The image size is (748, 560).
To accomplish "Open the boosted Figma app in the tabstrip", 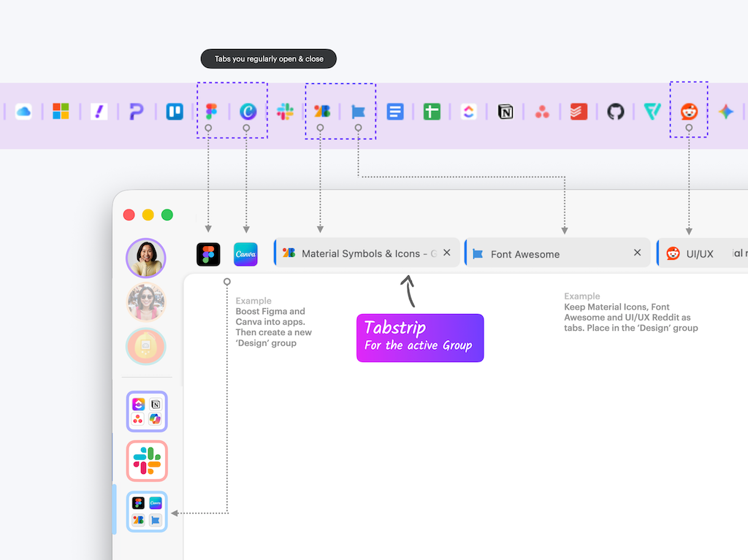I will [x=208, y=254].
